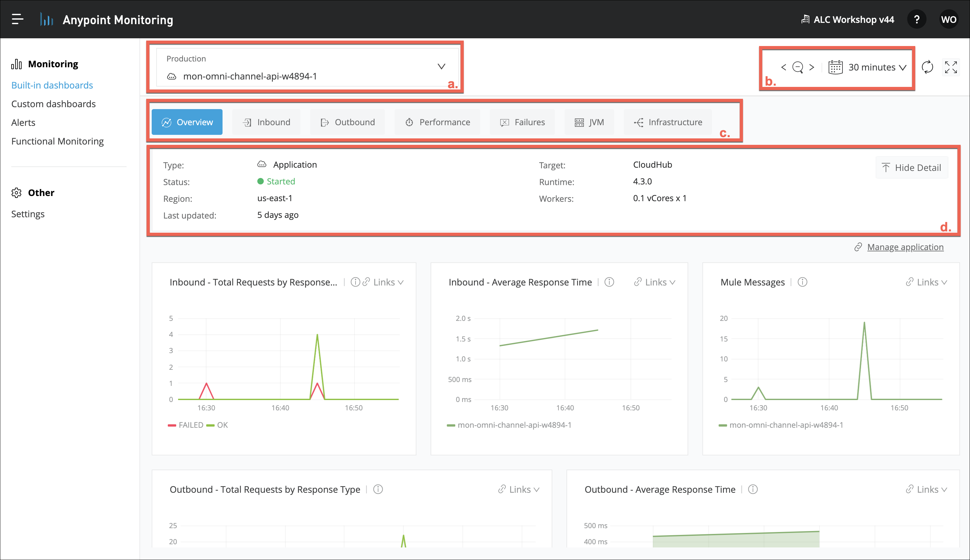Viewport: 970px width, 560px height.
Task: Click the 4.3.0 runtime value
Action: click(x=642, y=181)
